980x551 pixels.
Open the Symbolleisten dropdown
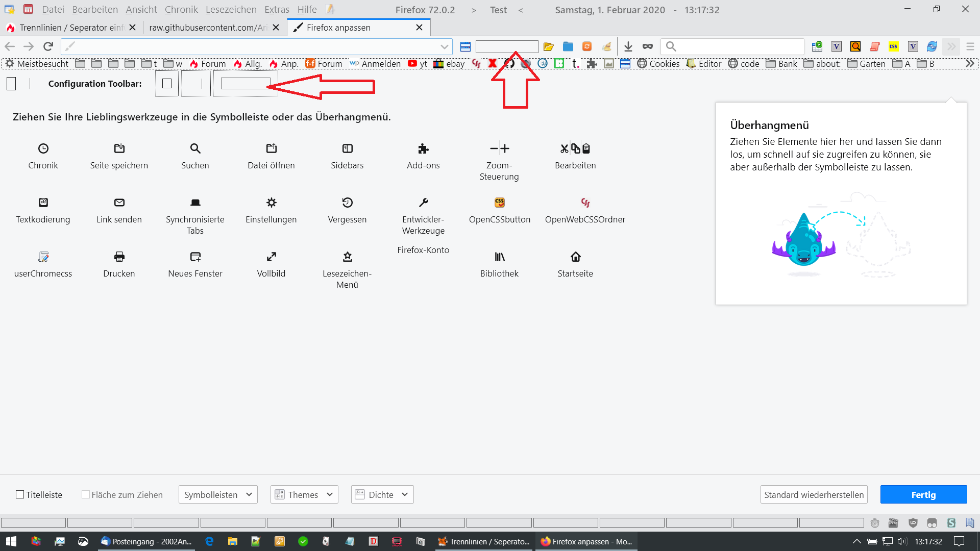[x=218, y=494]
